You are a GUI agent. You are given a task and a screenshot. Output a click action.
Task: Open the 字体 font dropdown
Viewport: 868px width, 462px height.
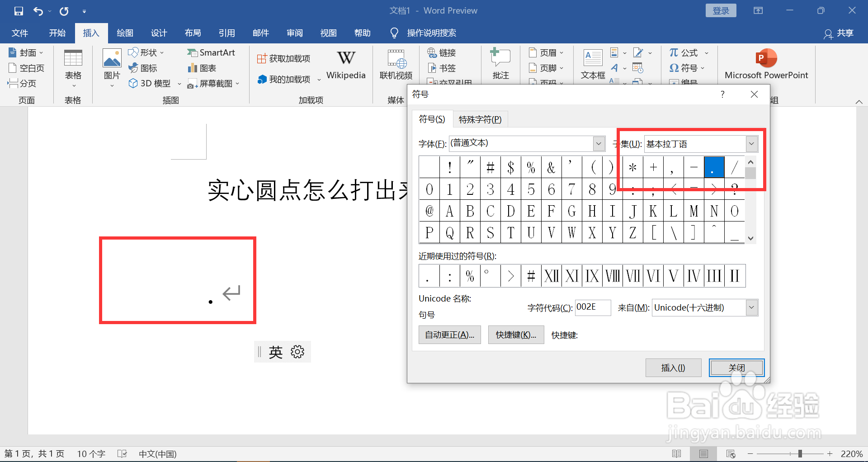598,143
